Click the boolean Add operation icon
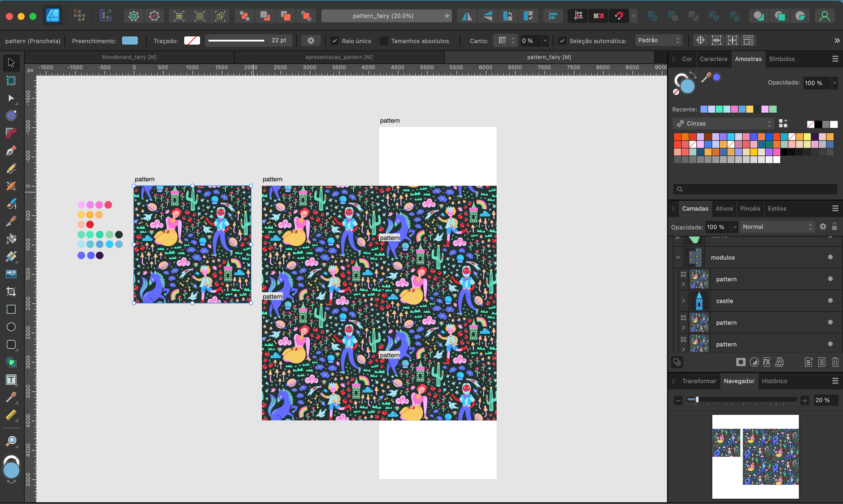 point(652,16)
